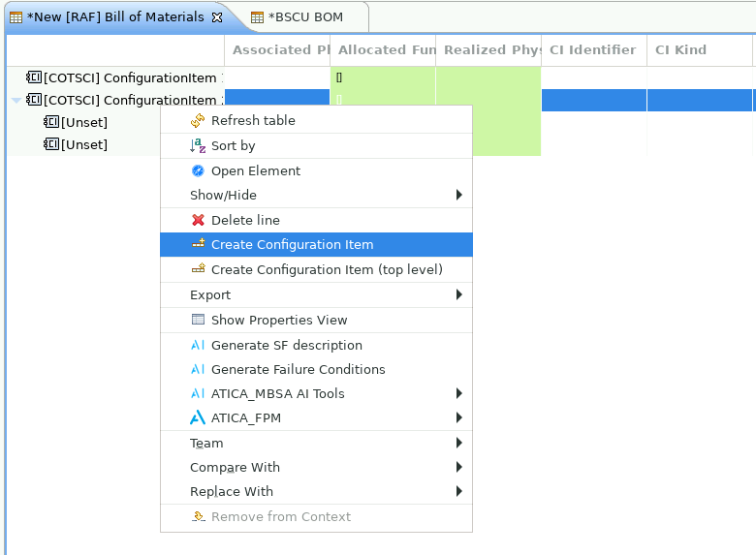Choose Sort by from the context menu
The image size is (756, 555).
(x=316, y=145)
